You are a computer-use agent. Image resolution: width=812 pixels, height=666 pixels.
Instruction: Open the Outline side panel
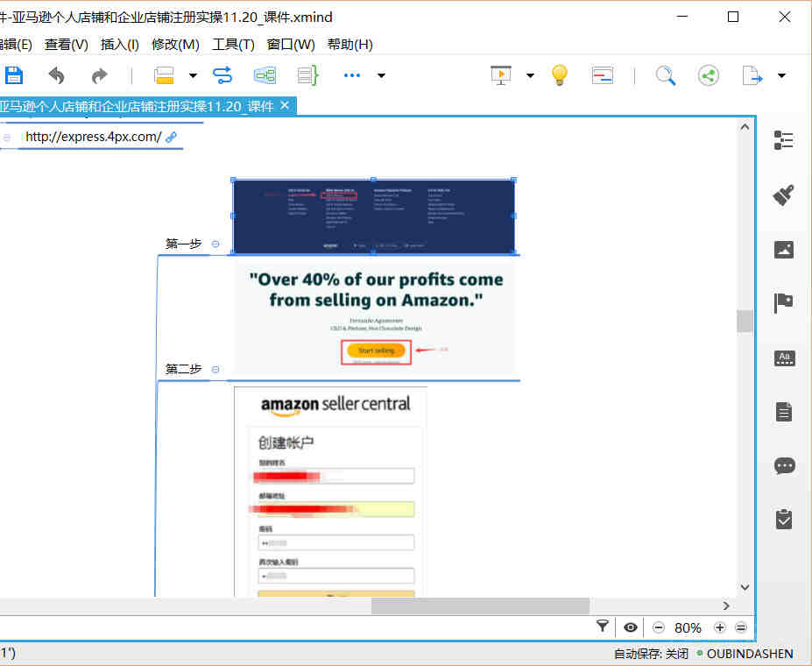point(783,140)
